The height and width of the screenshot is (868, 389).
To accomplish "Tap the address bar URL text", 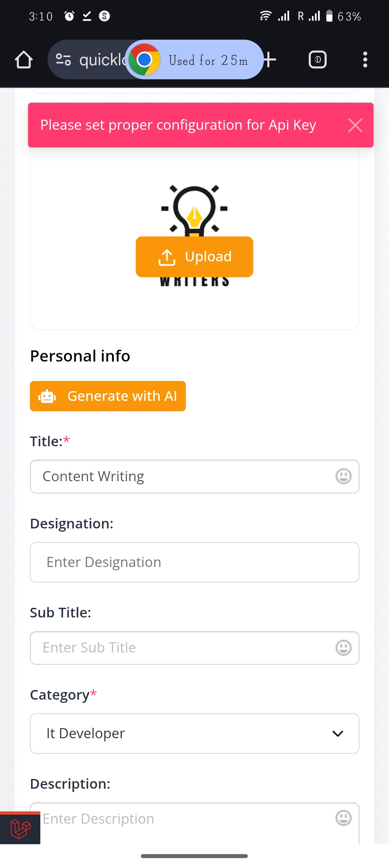I will [101, 60].
